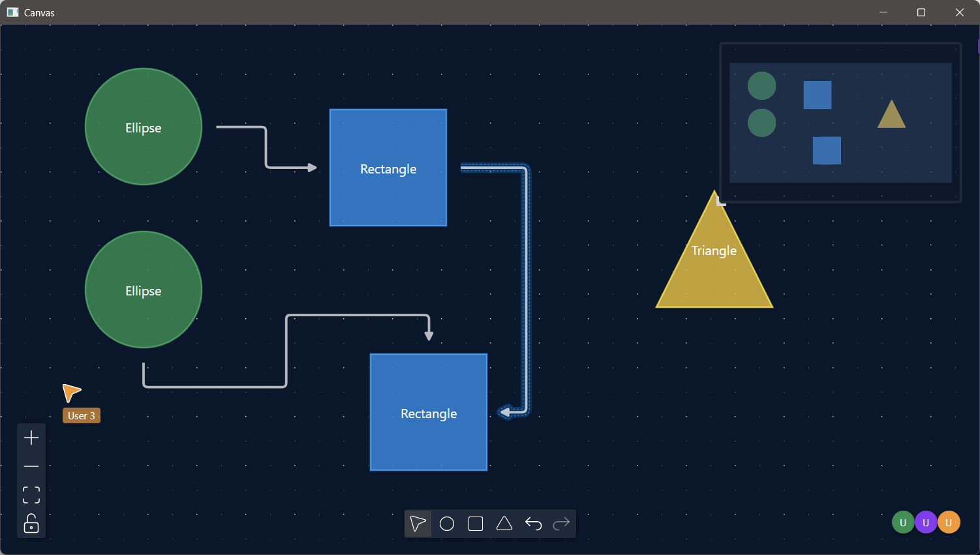Click the upper blue square in the minimap
The height and width of the screenshot is (555, 980).
(x=818, y=95)
